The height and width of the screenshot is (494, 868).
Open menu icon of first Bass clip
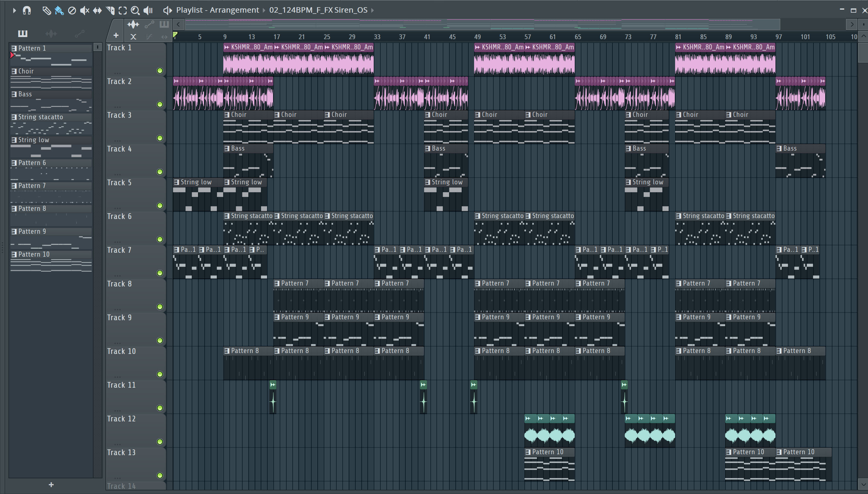click(x=227, y=149)
